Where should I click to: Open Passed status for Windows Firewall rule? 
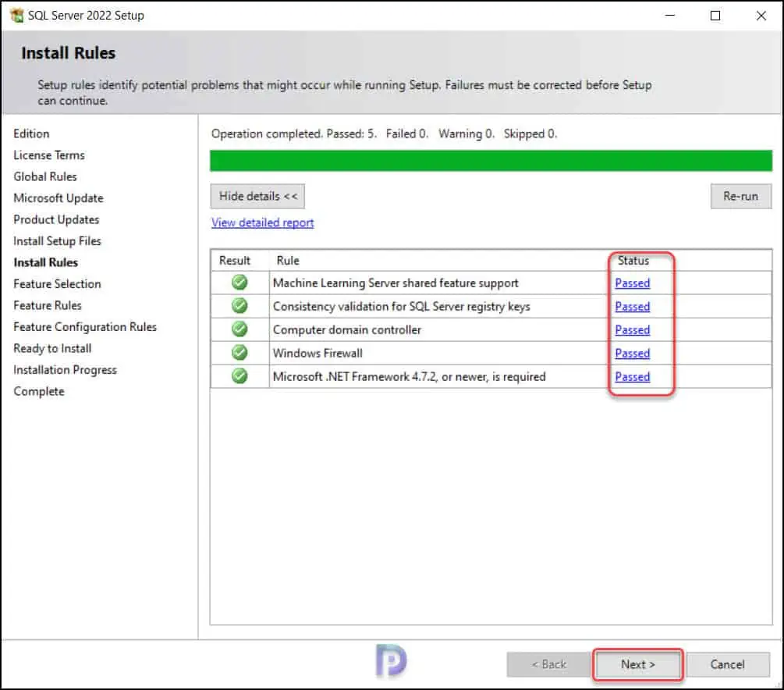coord(632,354)
